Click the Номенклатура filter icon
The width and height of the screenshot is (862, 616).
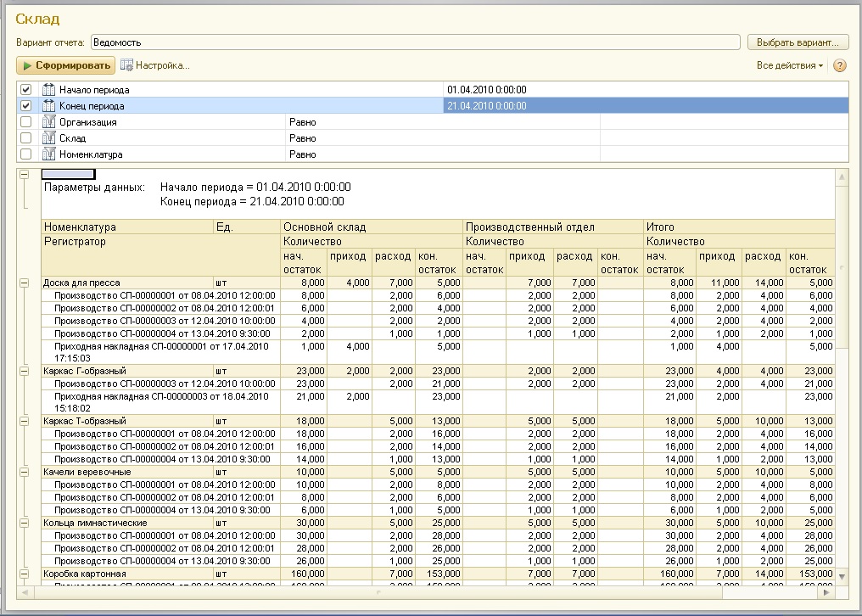tap(48, 154)
